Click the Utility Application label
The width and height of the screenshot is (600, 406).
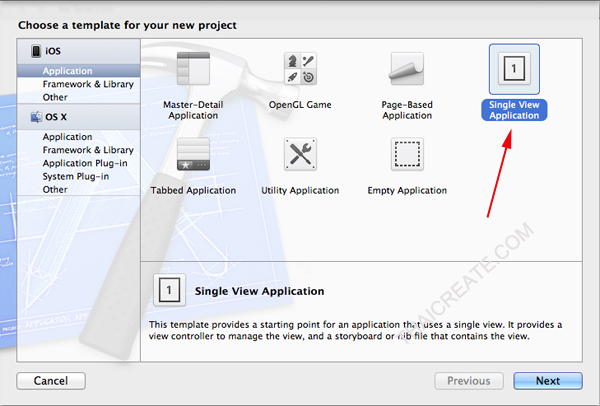300,191
